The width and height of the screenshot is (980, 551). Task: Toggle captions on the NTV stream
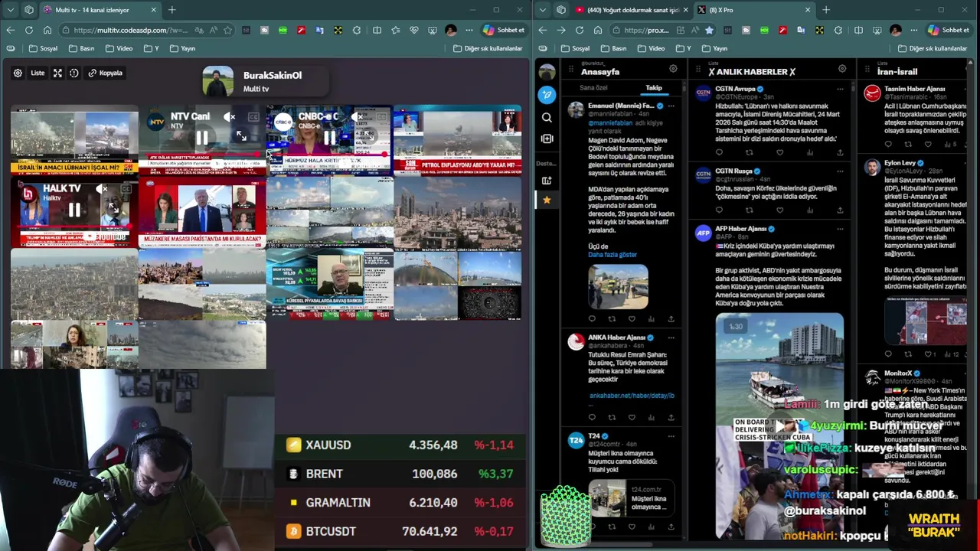(x=253, y=117)
